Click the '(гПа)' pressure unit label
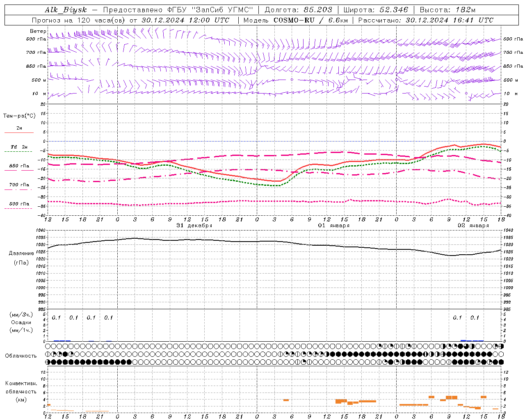Screen dimensions: 525x420 (x=21, y=263)
